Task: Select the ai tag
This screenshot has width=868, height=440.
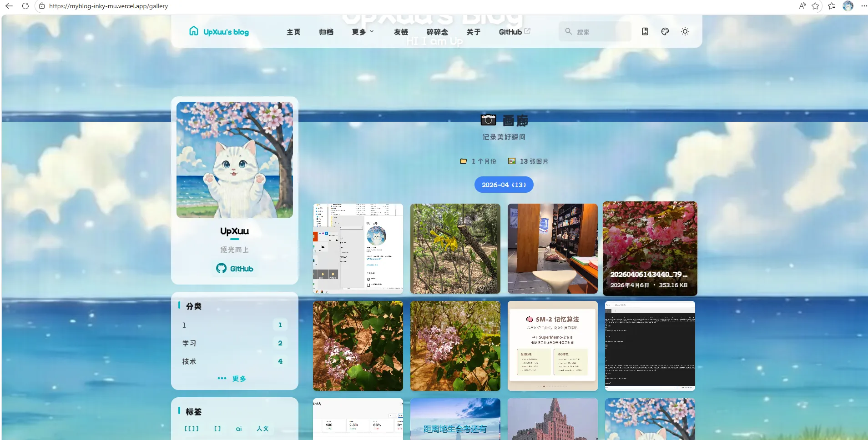Action: pos(239,429)
